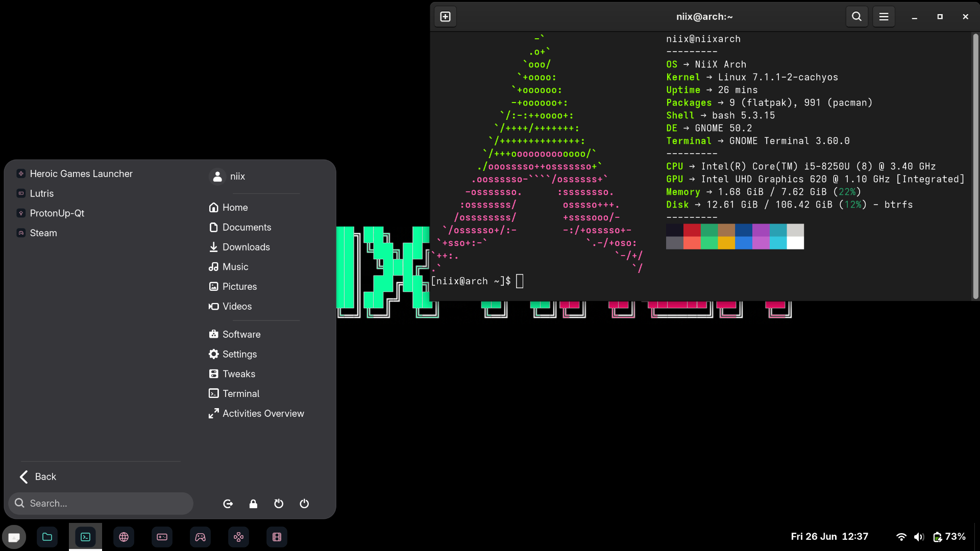Click the 'GPU' line in terminal

point(815,179)
